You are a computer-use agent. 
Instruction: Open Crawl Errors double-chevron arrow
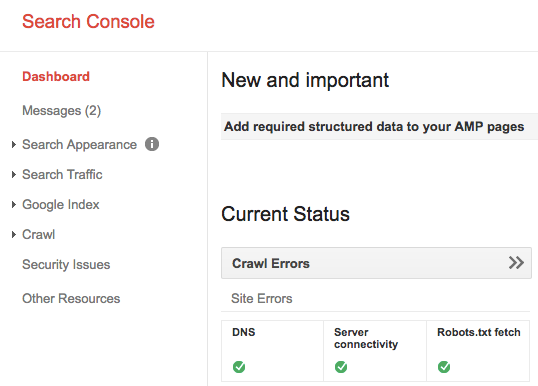pyautogui.click(x=516, y=263)
